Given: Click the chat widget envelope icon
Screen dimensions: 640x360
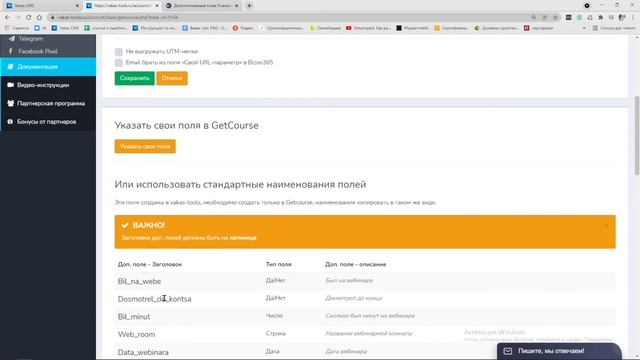Looking at the screenshot, I should tap(508, 351).
